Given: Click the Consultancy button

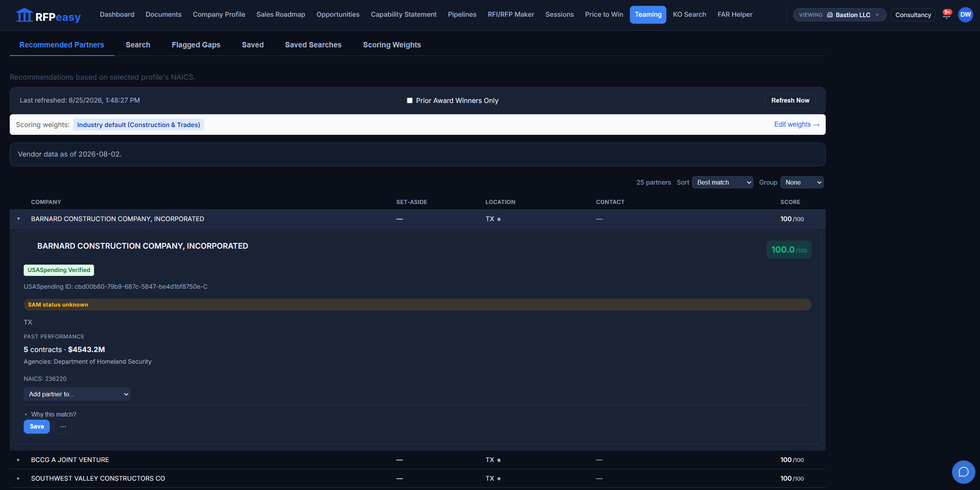Looking at the screenshot, I should point(913,15).
